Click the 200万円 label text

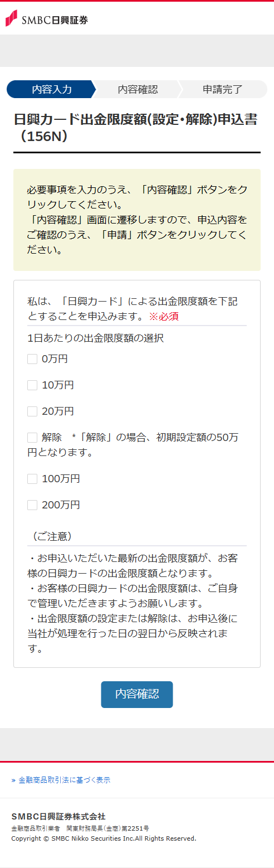61,505
